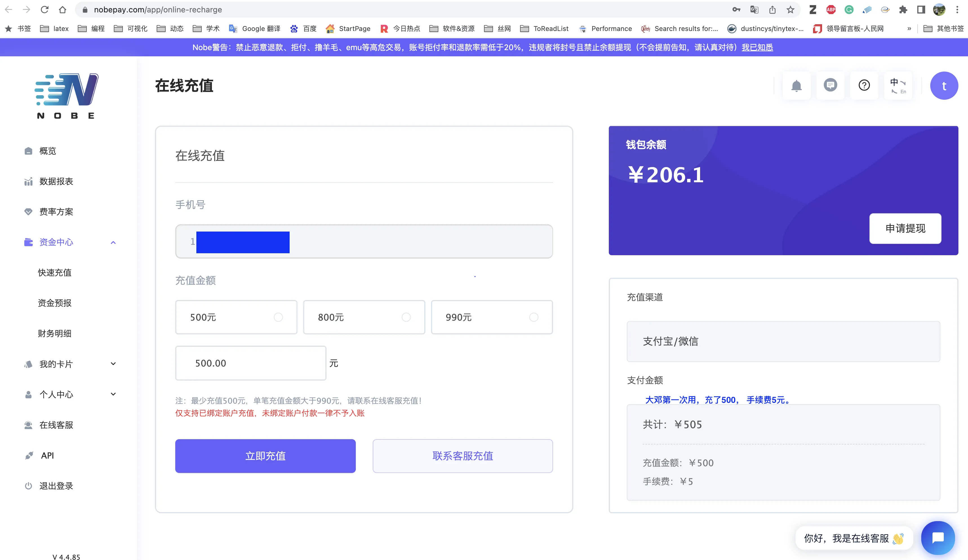
Task: Click the ￥206.1 wallet balance
Action: coord(666,175)
